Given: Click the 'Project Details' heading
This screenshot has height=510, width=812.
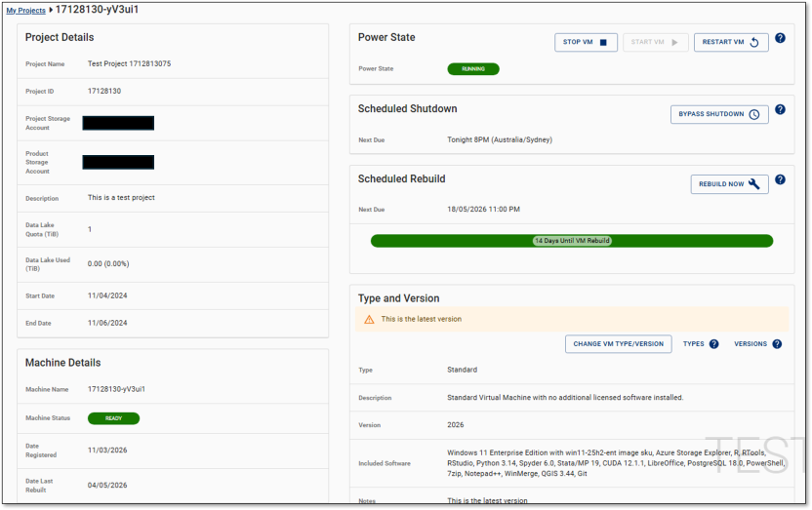Looking at the screenshot, I should click(60, 38).
